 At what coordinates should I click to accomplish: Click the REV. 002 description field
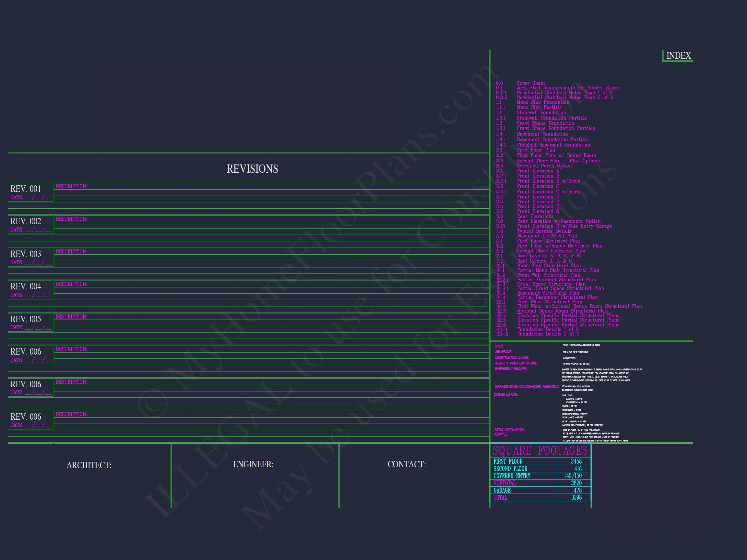point(71,219)
